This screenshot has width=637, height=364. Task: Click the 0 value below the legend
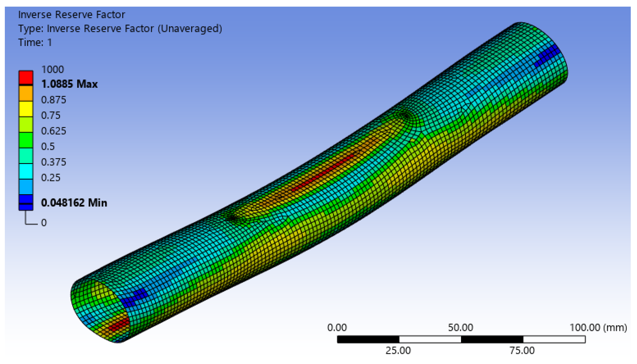(44, 223)
